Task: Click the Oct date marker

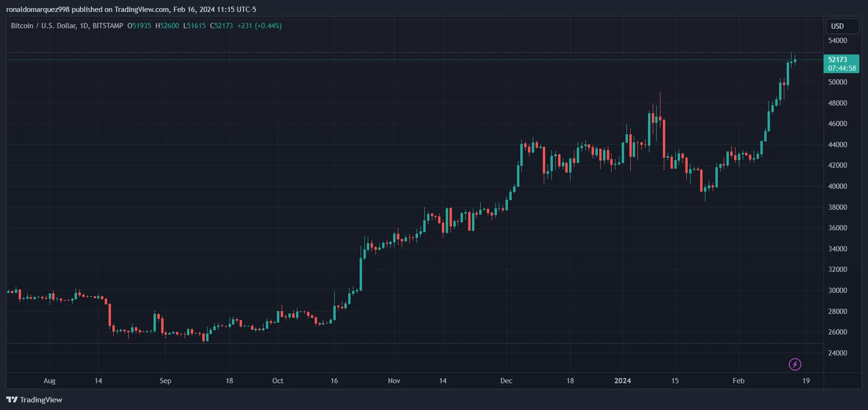Action: click(x=278, y=381)
